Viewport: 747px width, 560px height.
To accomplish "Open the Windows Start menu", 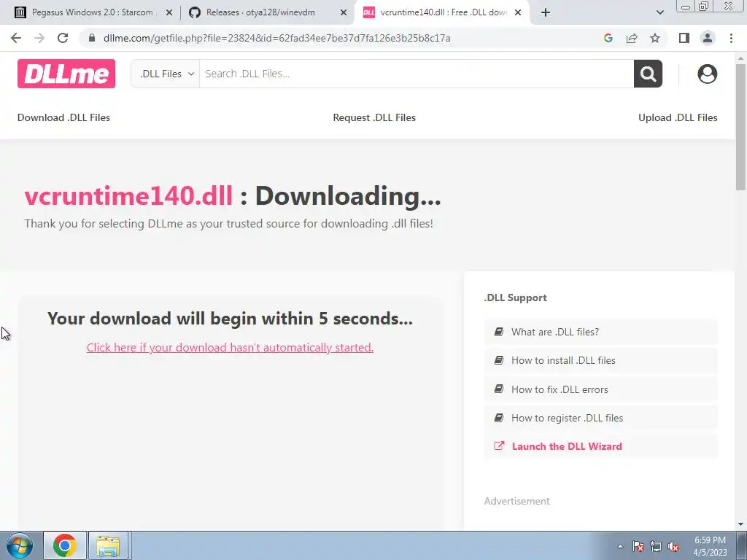I will point(20,545).
